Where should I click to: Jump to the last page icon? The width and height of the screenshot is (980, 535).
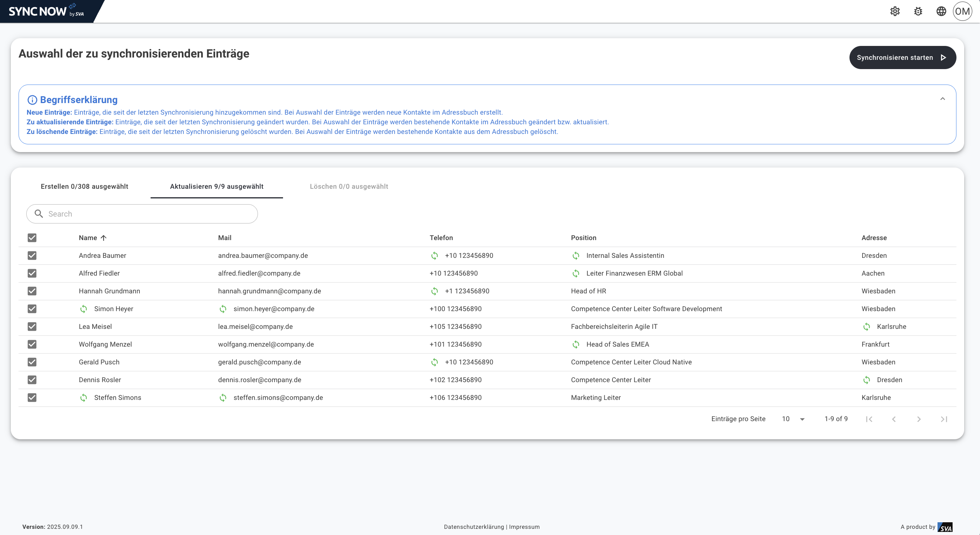tap(944, 419)
